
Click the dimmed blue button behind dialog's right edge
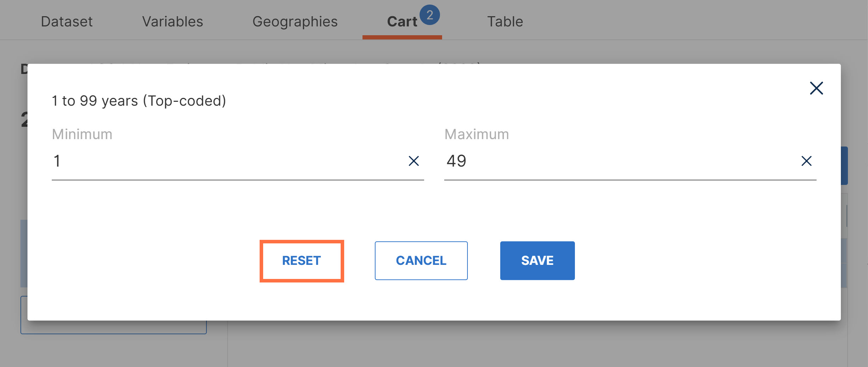[844, 166]
